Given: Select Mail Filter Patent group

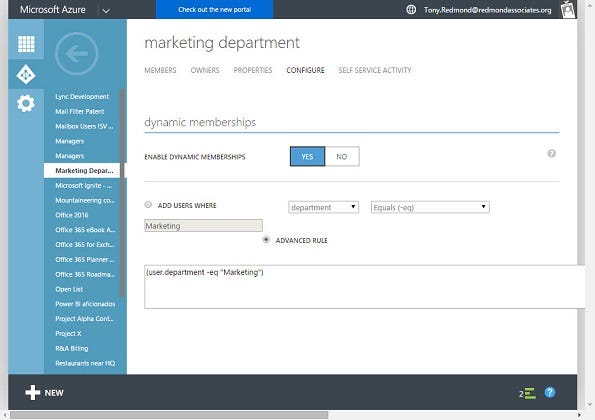Looking at the screenshot, I should [x=80, y=112].
